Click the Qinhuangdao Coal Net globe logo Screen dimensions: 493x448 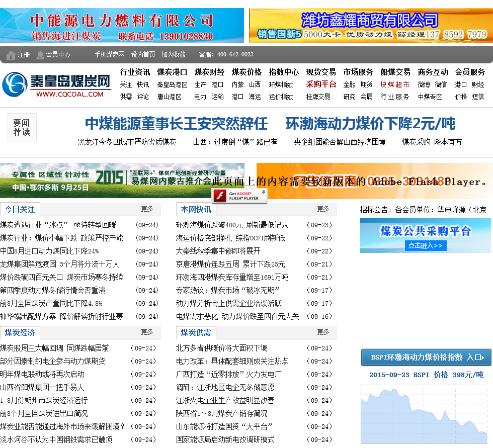click(x=15, y=84)
